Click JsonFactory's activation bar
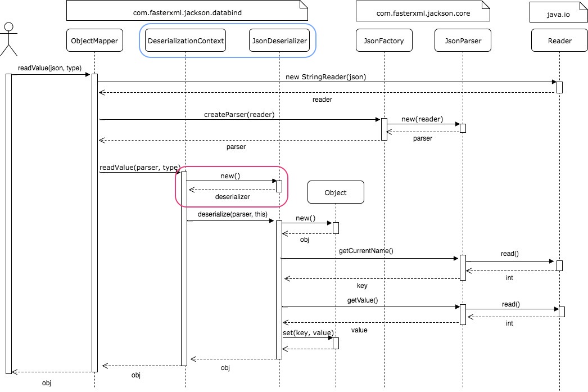This screenshot has height=392, width=588. tap(384, 129)
